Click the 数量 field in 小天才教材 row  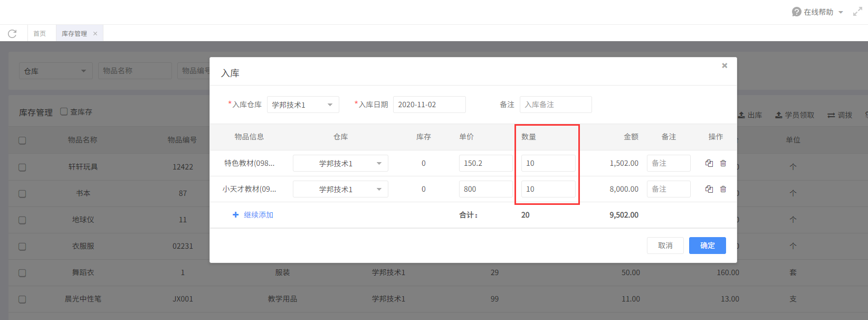pos(548,189)
